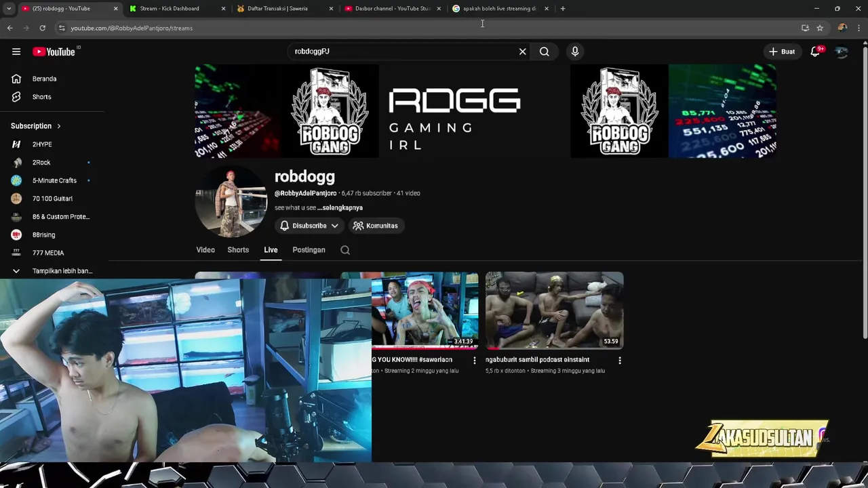Click the install app icon in address bar
The height and width of the screenshot is (488, 868).
pos(805,28)
